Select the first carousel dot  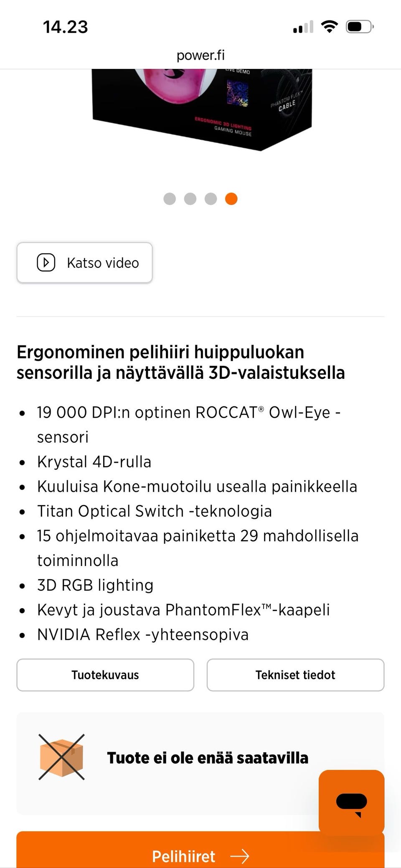[170, 199]
